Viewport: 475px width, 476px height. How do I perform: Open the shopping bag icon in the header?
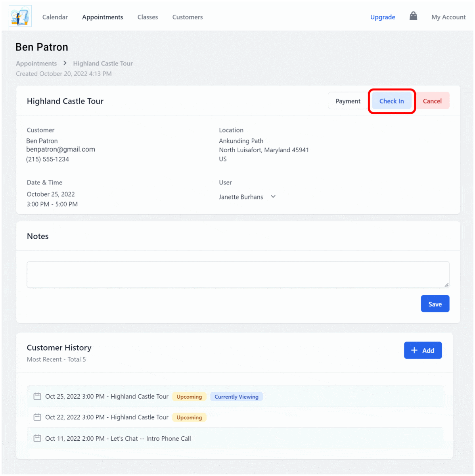[413, 16]
